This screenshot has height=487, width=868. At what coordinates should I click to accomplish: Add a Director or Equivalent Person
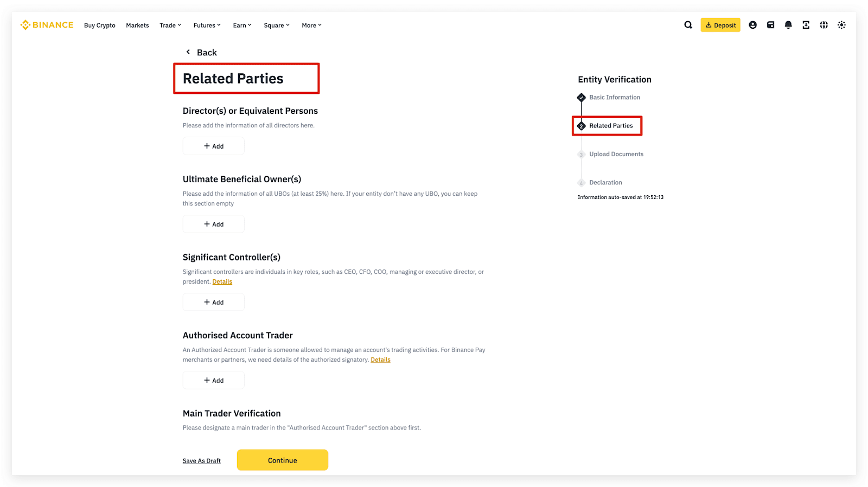click(x=214, y=146)
